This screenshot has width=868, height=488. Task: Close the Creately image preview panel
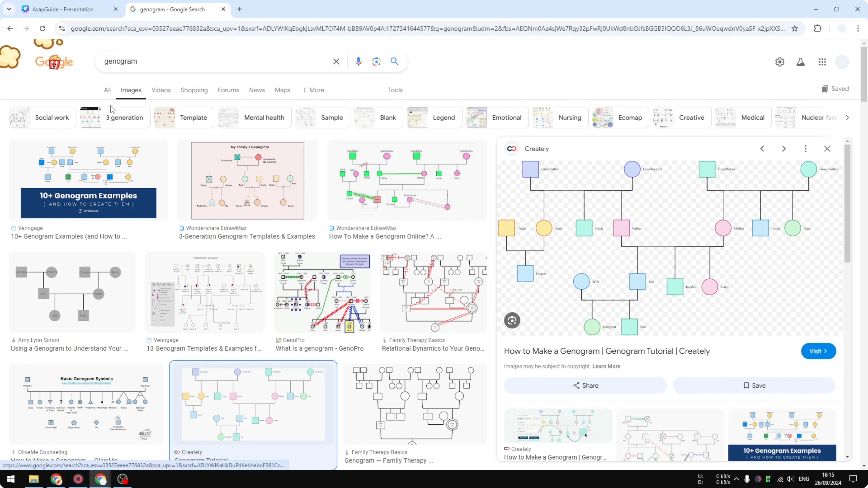[x=827, y=149]
